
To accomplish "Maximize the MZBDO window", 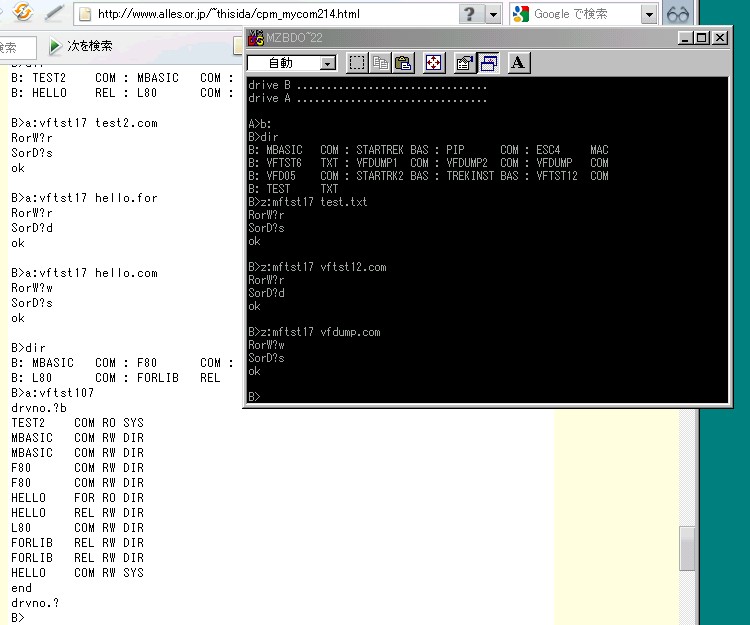I will 702,38.
